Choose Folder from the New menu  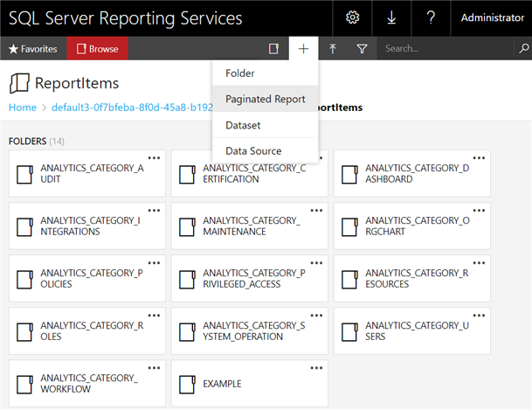pyautogui.click(x=265, y=73)
